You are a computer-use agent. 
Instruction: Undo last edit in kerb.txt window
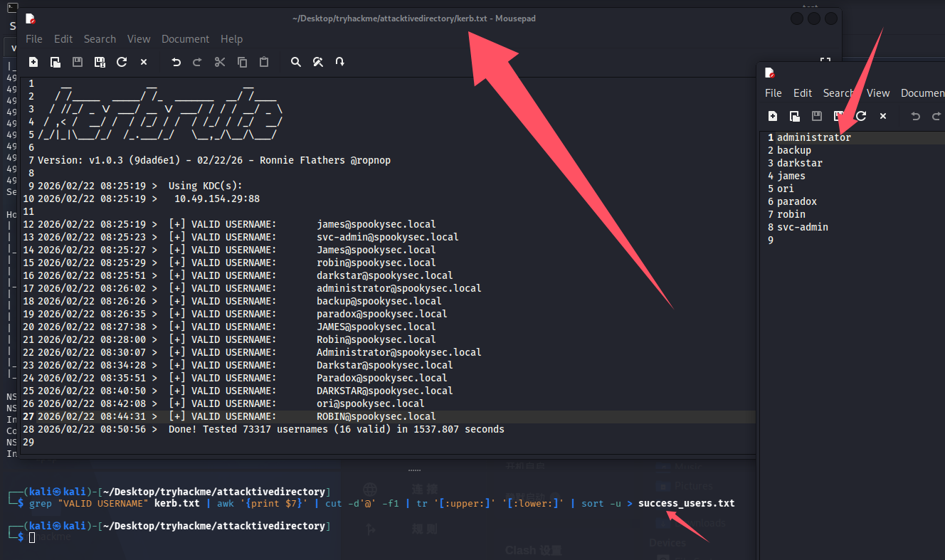coord(176,63)
